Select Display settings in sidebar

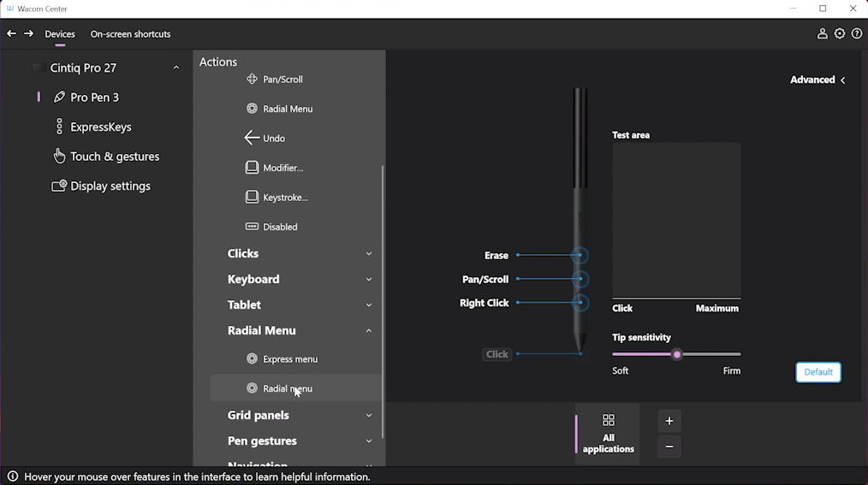[110, 186]
